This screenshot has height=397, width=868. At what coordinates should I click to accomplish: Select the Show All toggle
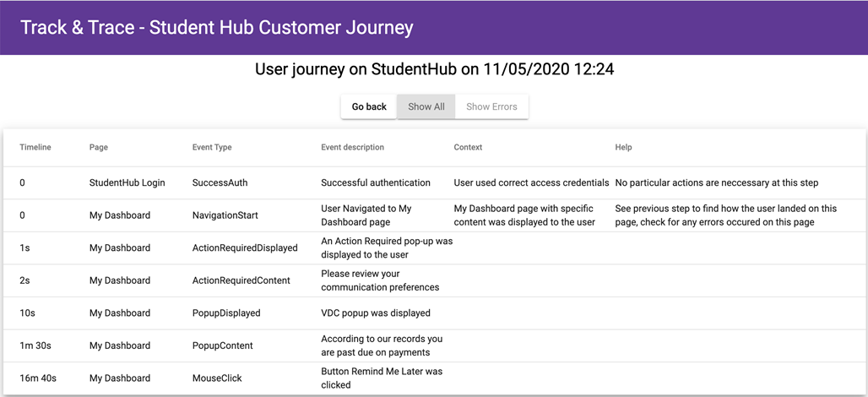coord(426,106)
